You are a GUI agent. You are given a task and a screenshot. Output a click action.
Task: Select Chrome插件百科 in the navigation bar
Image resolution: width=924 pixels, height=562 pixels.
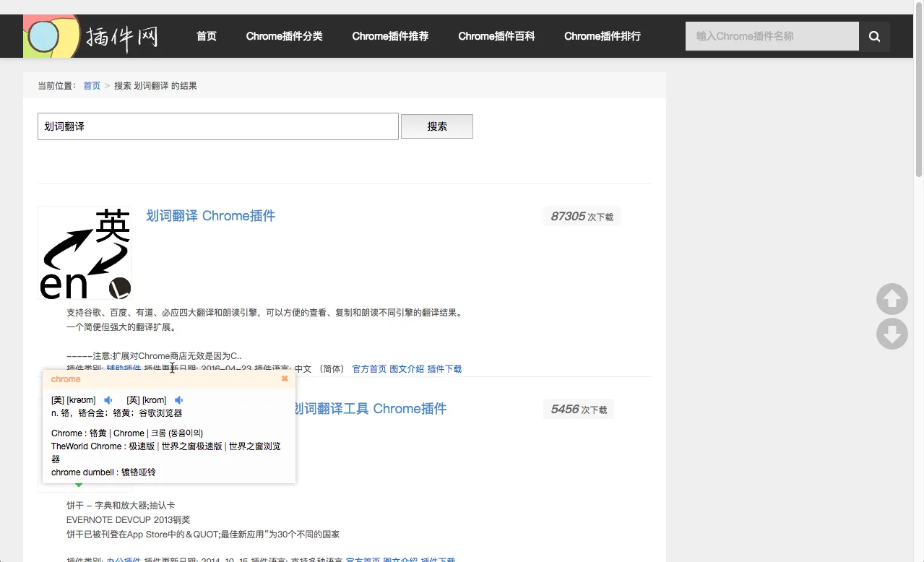[x=496, y=36]
